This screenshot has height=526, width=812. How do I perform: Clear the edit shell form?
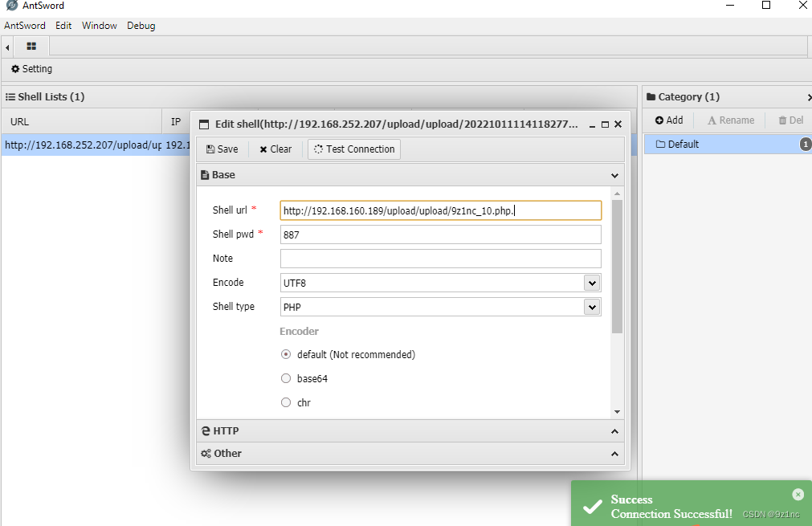(275, 149)
